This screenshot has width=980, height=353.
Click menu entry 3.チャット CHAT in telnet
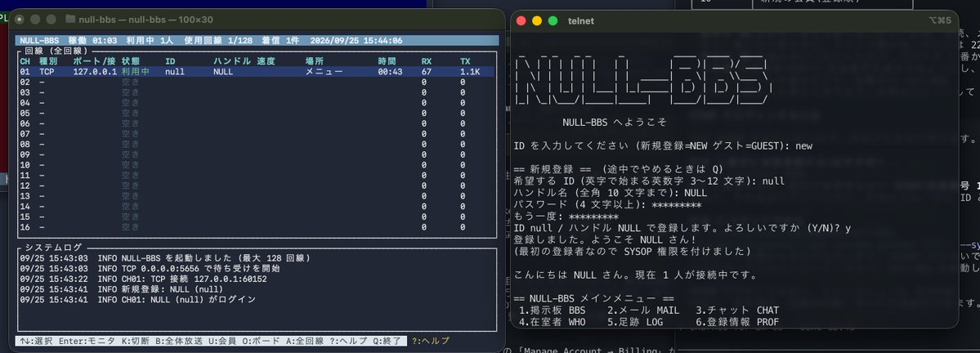737,311
